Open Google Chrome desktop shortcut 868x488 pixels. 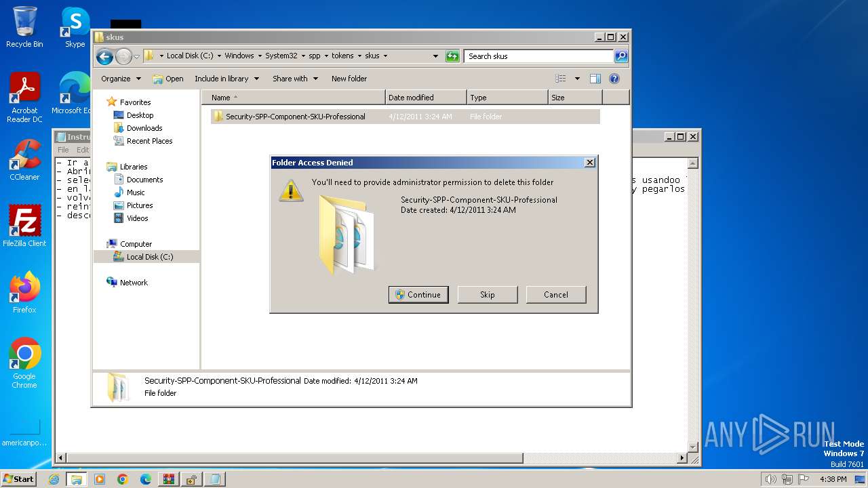pyautogui.click(x=24, y=363)
